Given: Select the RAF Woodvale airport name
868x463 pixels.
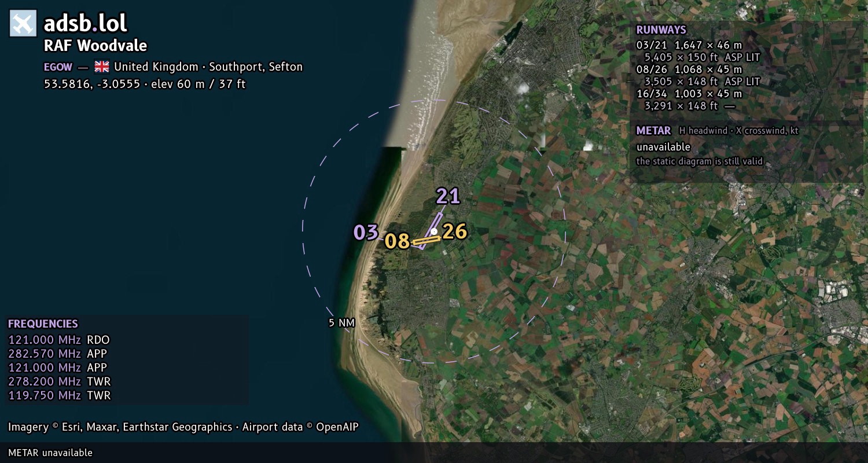Looking at the screenshot, I should click(x=95, y=46).
